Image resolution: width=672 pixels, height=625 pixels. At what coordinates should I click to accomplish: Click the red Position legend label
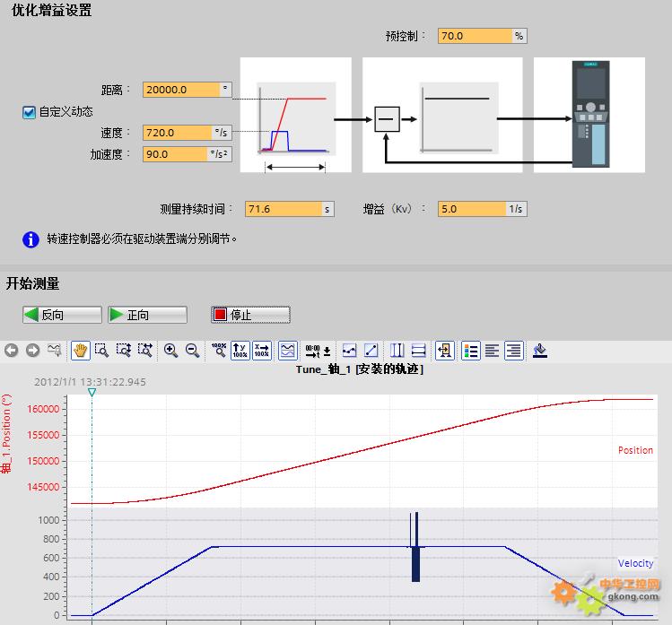(635, 450)
